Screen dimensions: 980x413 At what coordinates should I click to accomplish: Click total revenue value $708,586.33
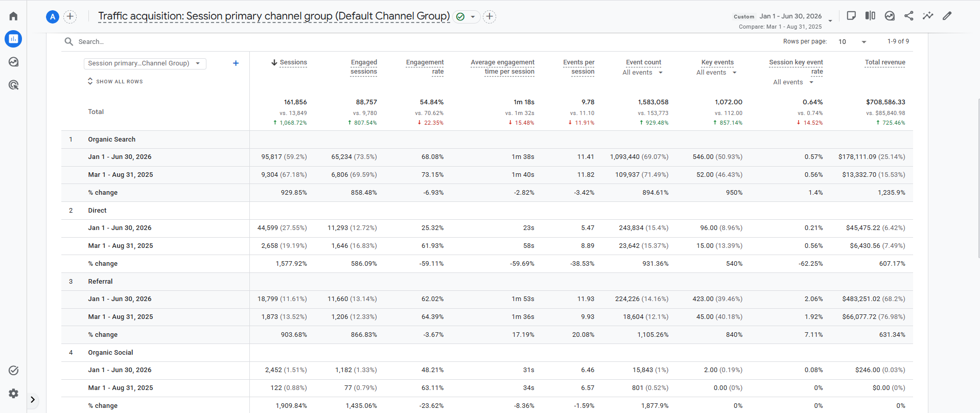[x=885, y=102]
